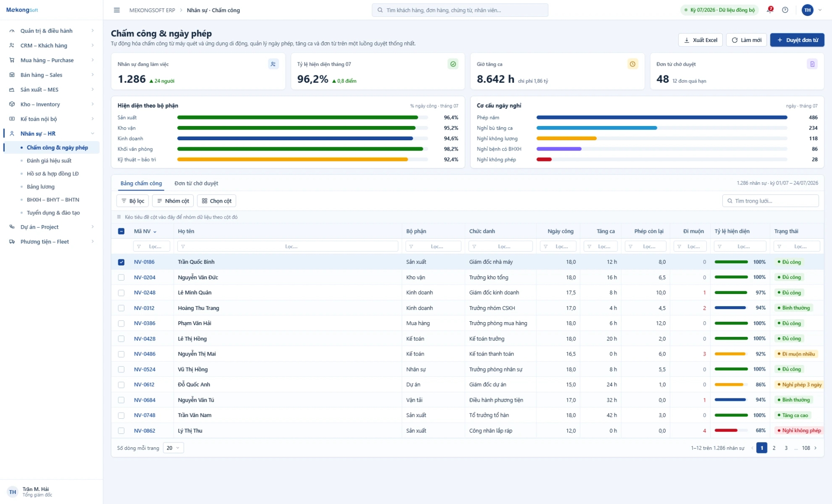Click the Kế toán nội bộ money icon
Viewport: 832px width, 504px height.
[12, 119]
